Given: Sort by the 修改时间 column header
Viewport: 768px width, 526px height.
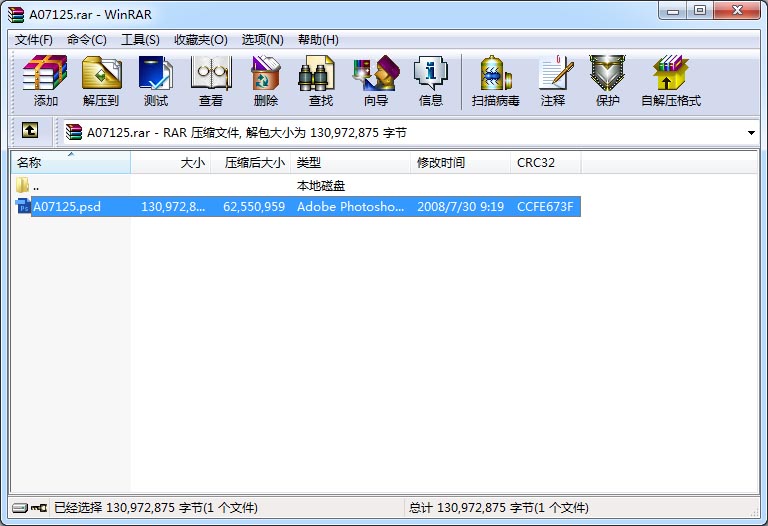Looking at the screenshot, I should point(460,163).
